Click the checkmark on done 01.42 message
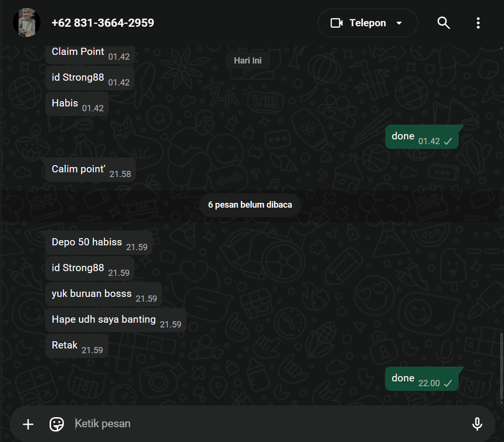This screenshot has width=504, height=442. click(448, 142)
